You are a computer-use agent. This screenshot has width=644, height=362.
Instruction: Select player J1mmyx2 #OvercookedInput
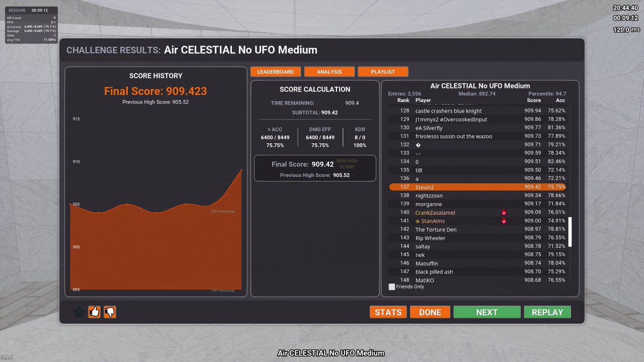[x=451, y=120]
